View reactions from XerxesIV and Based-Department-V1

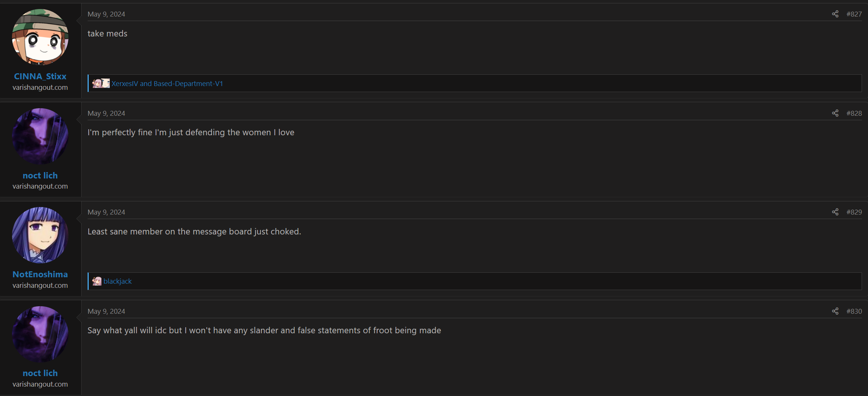pos(167,83)
